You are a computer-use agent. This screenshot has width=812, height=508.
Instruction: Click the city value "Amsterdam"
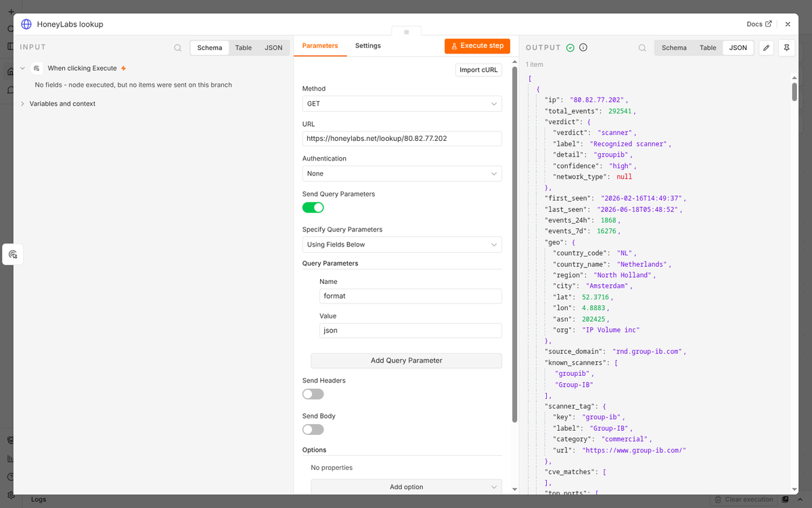click(x=608, y=286)
